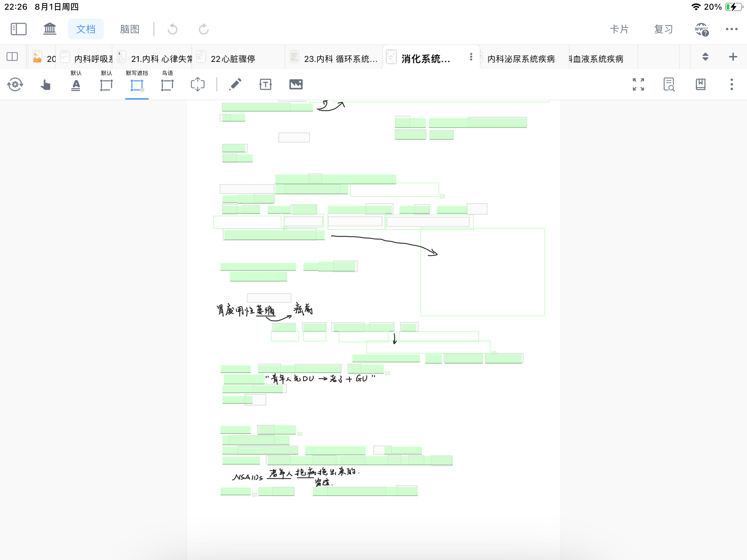The image size is (747, 560).
Task: Add a new document tab
Action: click(x=733, y=57)
